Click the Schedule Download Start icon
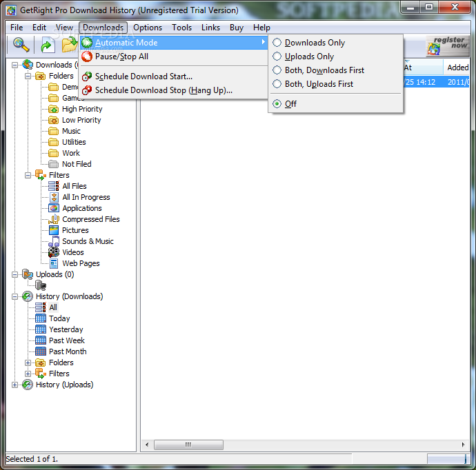This screenshot has height=470, width=476. click(x=87, y=76)
